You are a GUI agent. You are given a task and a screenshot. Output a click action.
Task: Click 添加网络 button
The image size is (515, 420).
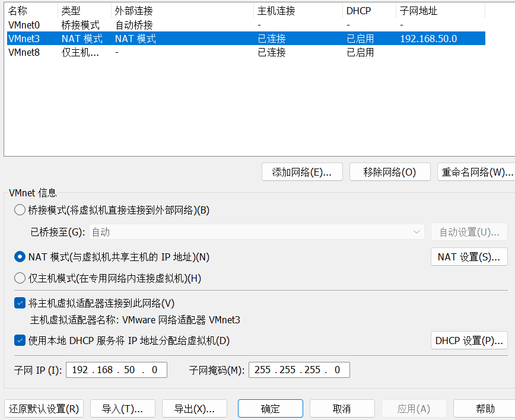pos(302,172)
